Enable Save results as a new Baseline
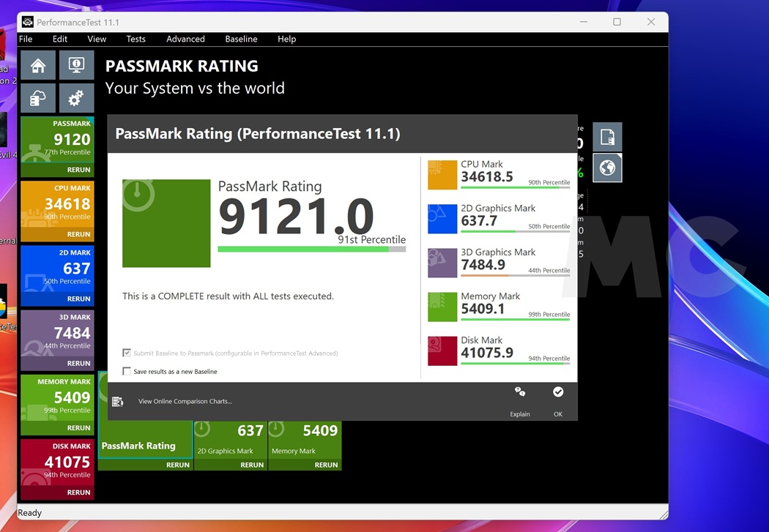Viewport: 769px width, 532px height. tap(127, 371)
